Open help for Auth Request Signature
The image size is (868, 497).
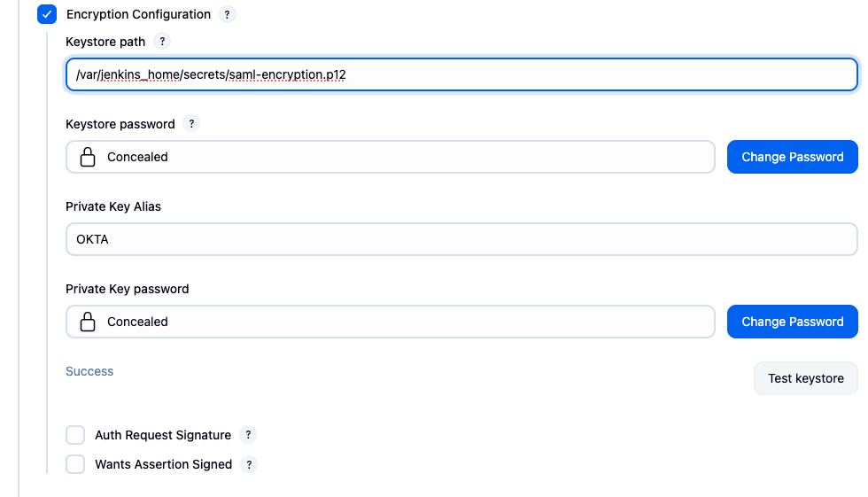(248, 435)
